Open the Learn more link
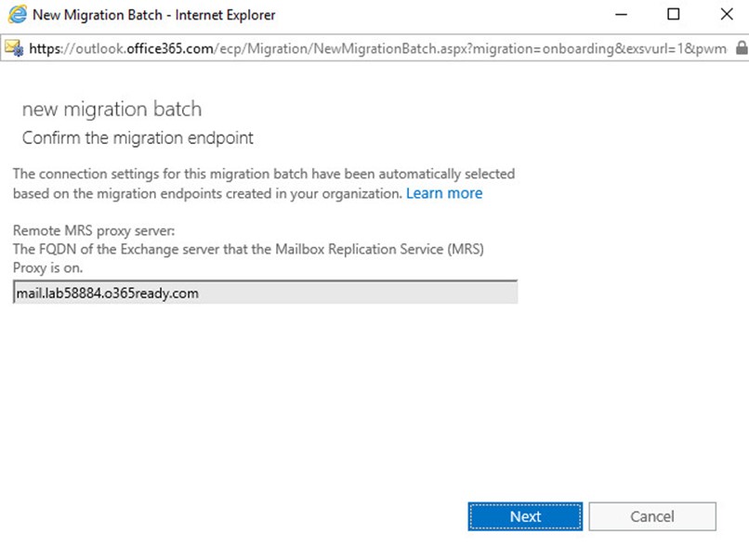Viewport: 749px width, 560px height. [x=444, y=193]
